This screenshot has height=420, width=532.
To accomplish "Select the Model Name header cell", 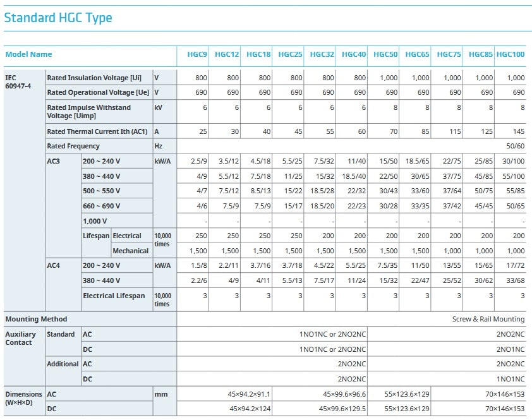I will (28, 54).
